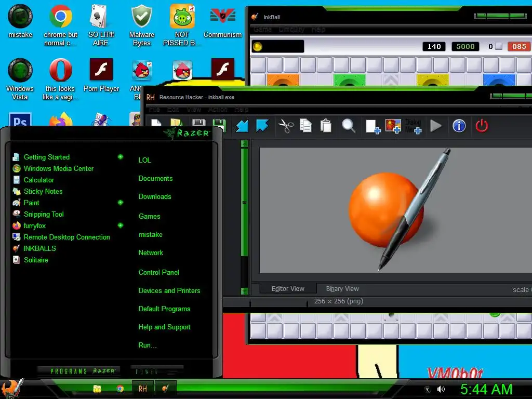Click the up-left blue arrow toolbar icon
Screen dimensions: 532x399
click(x=262, y=125)
